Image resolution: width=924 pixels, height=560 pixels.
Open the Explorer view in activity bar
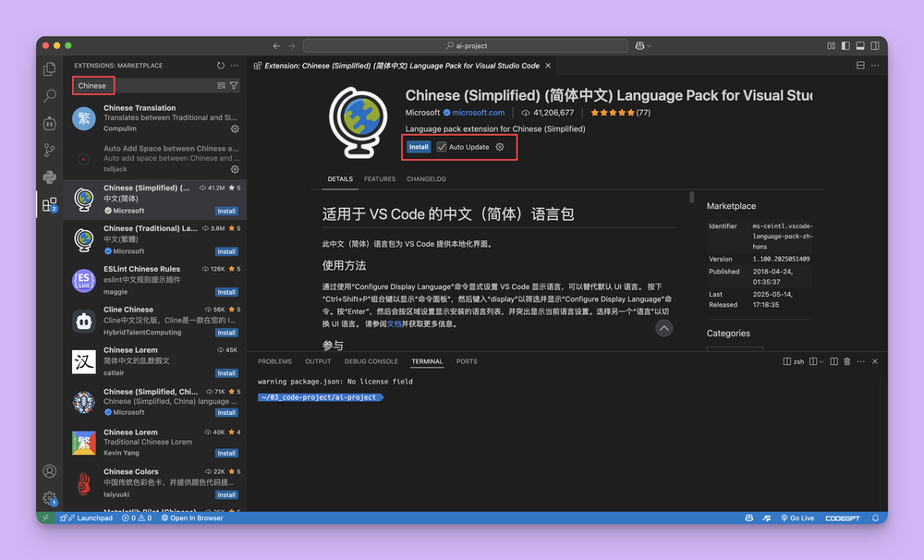click(50, 69)
